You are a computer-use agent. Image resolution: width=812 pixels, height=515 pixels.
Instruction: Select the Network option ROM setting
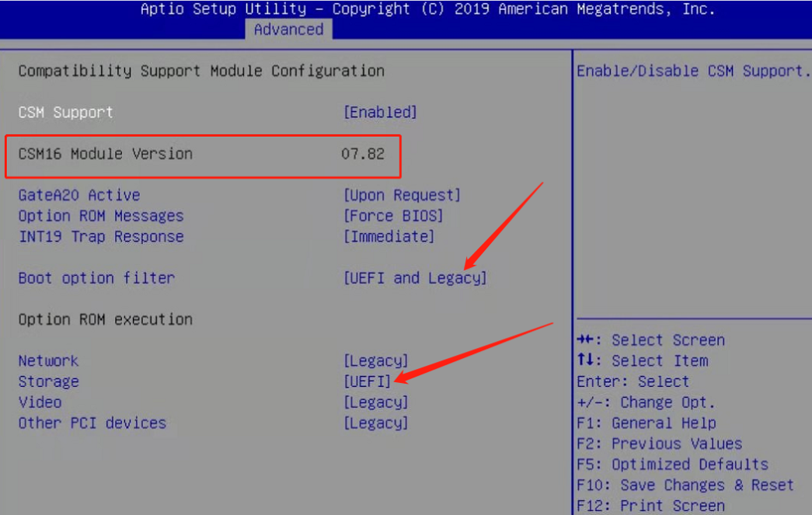[x=48, y=360]
